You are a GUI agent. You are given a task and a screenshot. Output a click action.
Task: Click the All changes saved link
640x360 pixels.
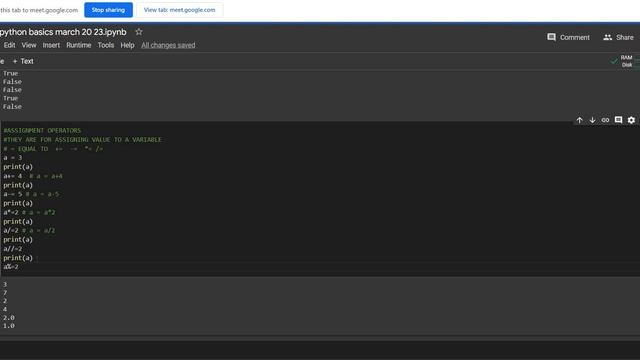tap(168, 45)
